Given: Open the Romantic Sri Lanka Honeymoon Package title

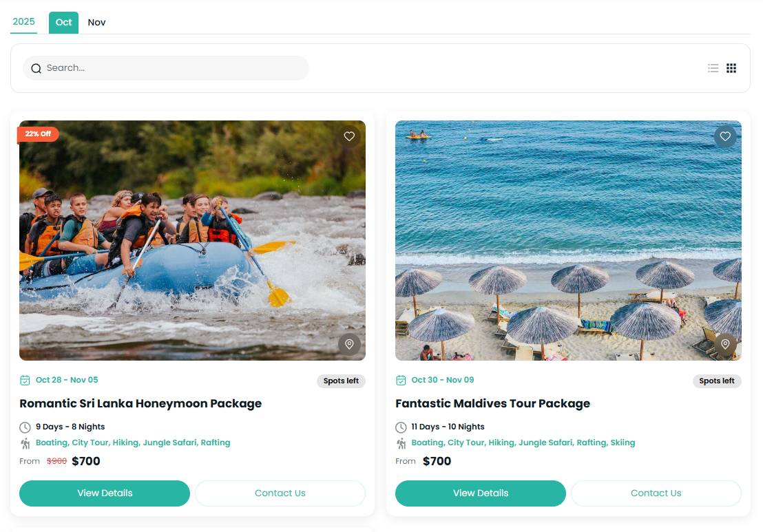Looking at the screenshot, I should [140, 403].
